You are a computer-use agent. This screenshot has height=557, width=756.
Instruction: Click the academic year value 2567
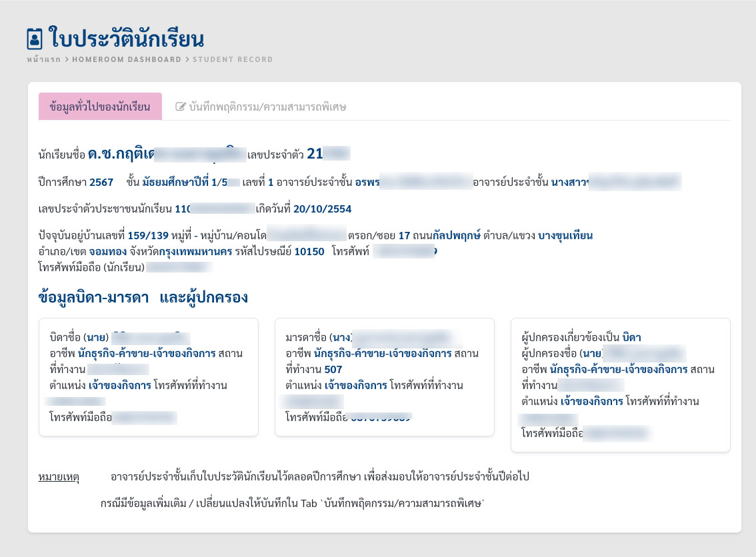tap(101, 181)
